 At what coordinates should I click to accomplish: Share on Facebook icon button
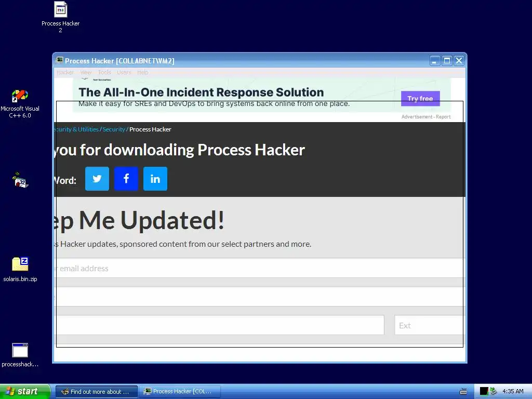click(x=126, y=179)
